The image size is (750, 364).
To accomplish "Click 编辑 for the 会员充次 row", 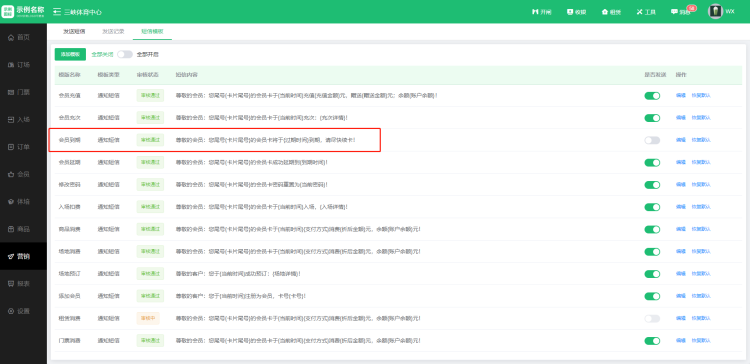I will [680, 118].
